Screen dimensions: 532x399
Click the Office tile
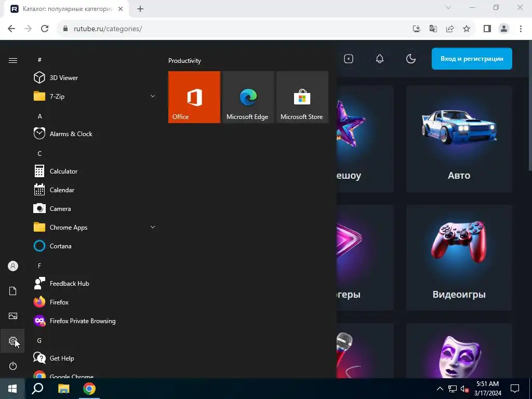pyautogui.click(x=194, y=97)
